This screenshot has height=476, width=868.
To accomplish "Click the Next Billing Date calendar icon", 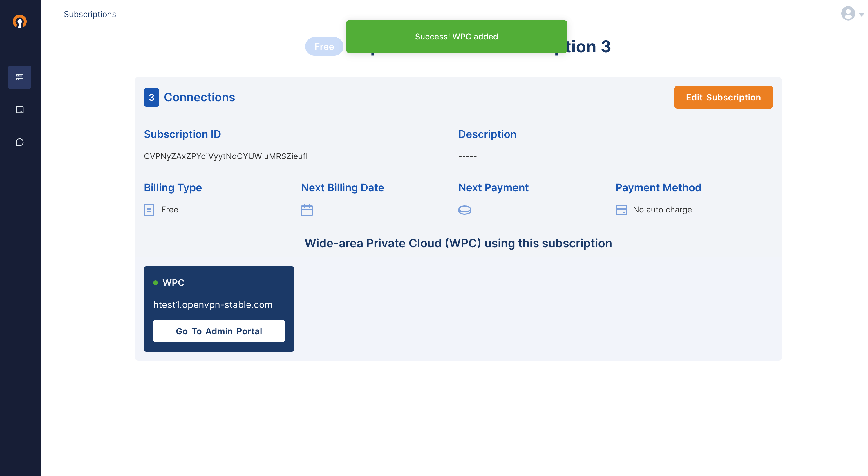I will pyautogui.click(x=307, y=210).
